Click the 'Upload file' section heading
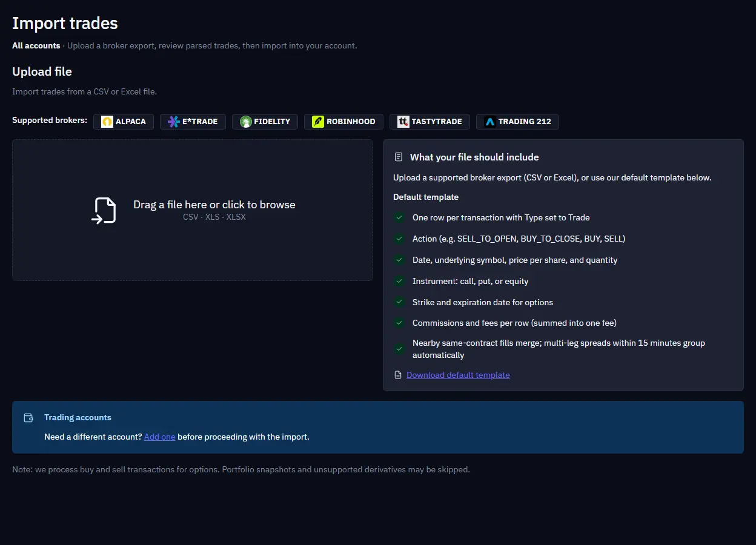The height and width of the screenshot is (545, 756). pyautogui.click(x=42, y=71)
